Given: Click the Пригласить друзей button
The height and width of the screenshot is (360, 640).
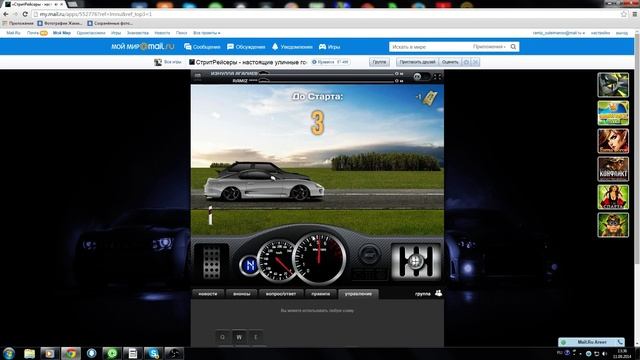Looking at the screenshot, I should 417,62.
